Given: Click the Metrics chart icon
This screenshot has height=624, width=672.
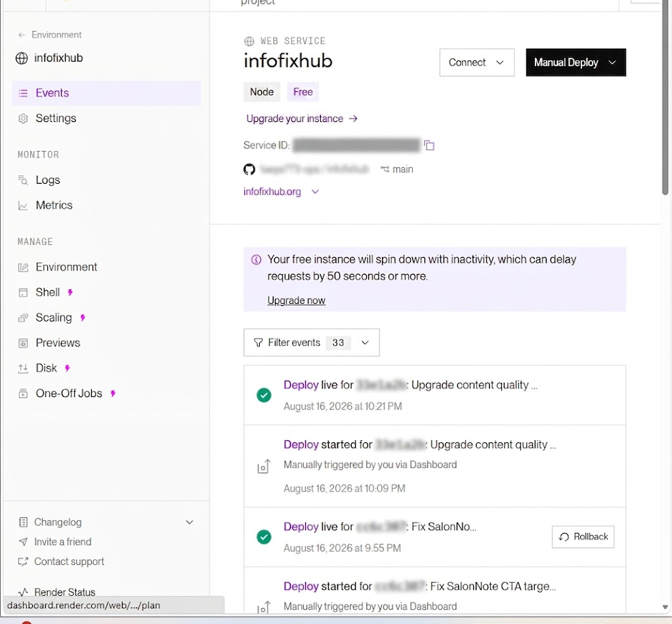Looking at the screenshot, I should tap(23, 206).
